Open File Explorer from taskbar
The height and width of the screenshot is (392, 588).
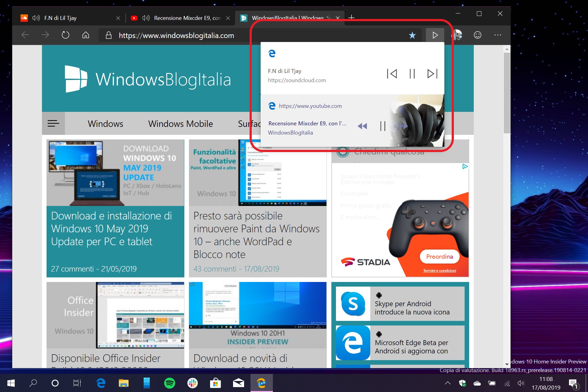pyautogui.click(x=124, y=383)
